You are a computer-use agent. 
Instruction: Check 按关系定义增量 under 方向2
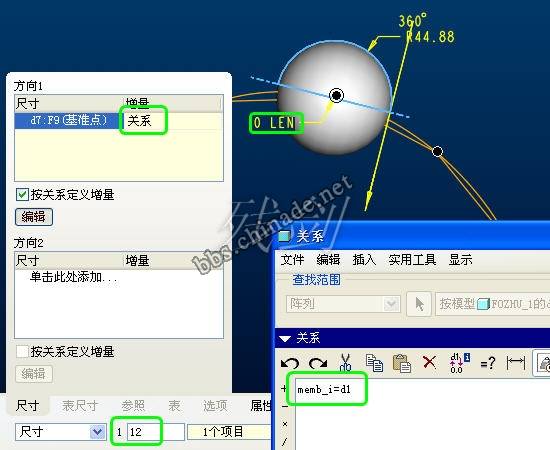[22, 351]
